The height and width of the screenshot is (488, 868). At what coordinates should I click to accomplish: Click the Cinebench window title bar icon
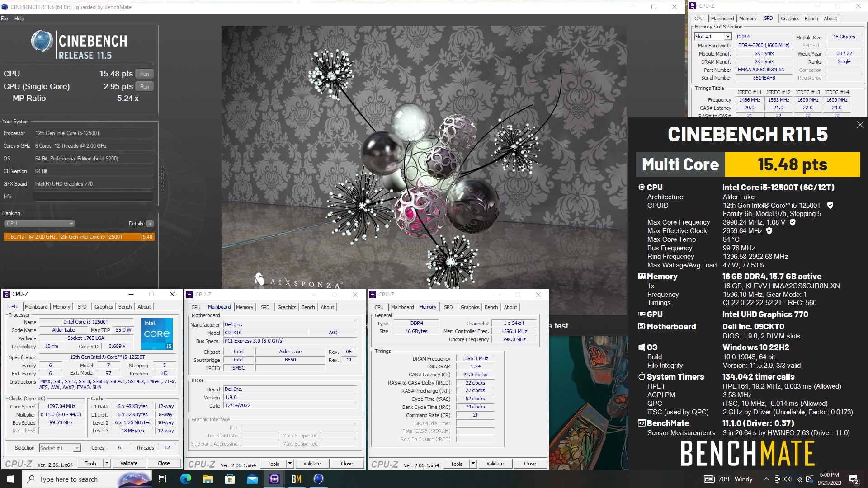click(5, 7)
